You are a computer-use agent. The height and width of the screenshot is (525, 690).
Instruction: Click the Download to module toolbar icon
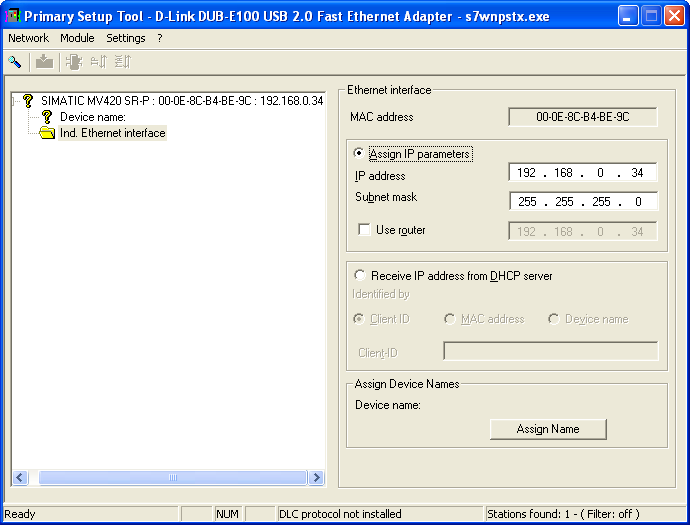[x=44, y=62]
